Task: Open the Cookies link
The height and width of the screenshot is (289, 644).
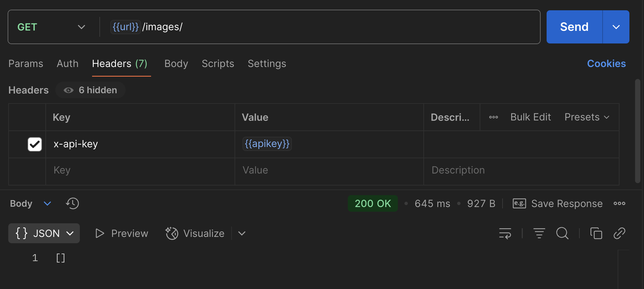Action: click(606, 63)
